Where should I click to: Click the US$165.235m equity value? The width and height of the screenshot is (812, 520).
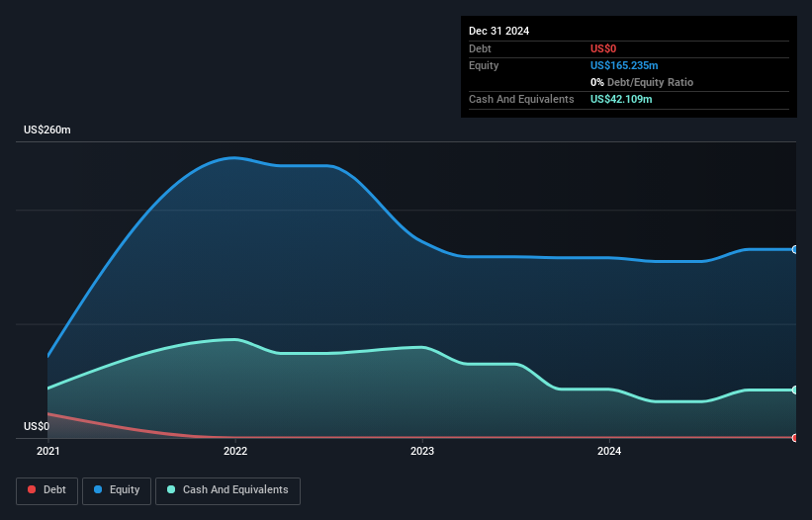coord(624,65)
